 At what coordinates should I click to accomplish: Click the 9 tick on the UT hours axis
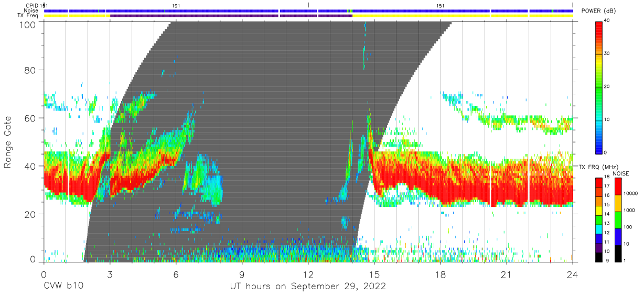point(242,274)
